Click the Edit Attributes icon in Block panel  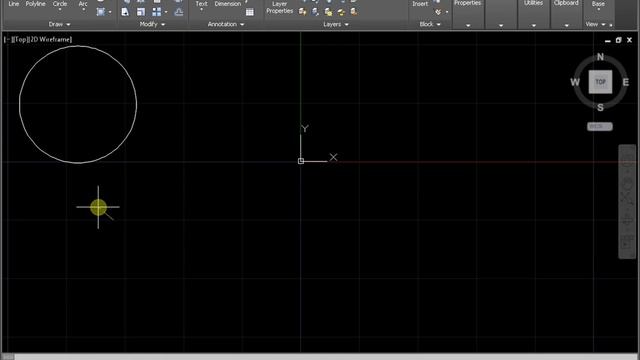pos(438,12)
